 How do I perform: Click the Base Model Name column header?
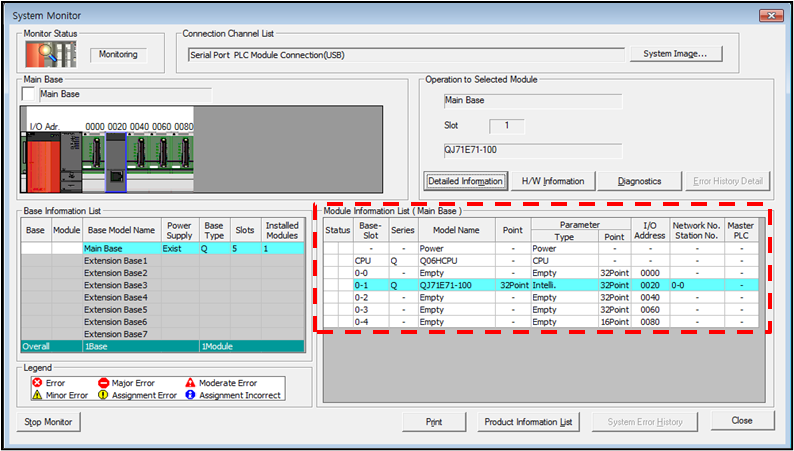[122, 230]
